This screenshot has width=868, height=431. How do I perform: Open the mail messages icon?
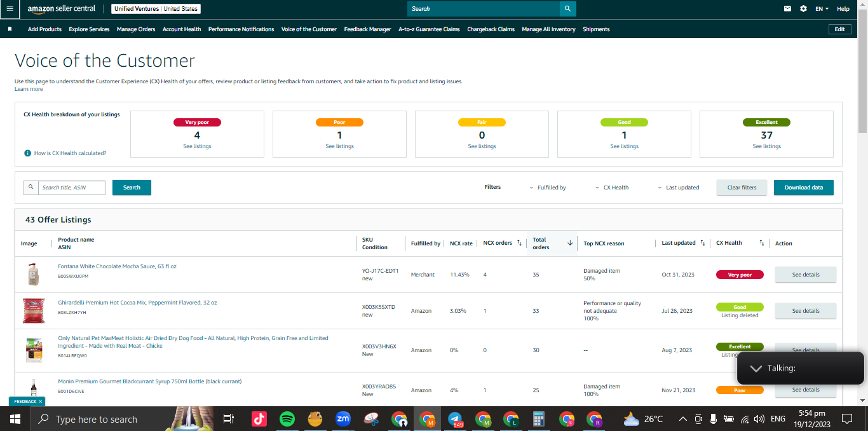(788, 9)
